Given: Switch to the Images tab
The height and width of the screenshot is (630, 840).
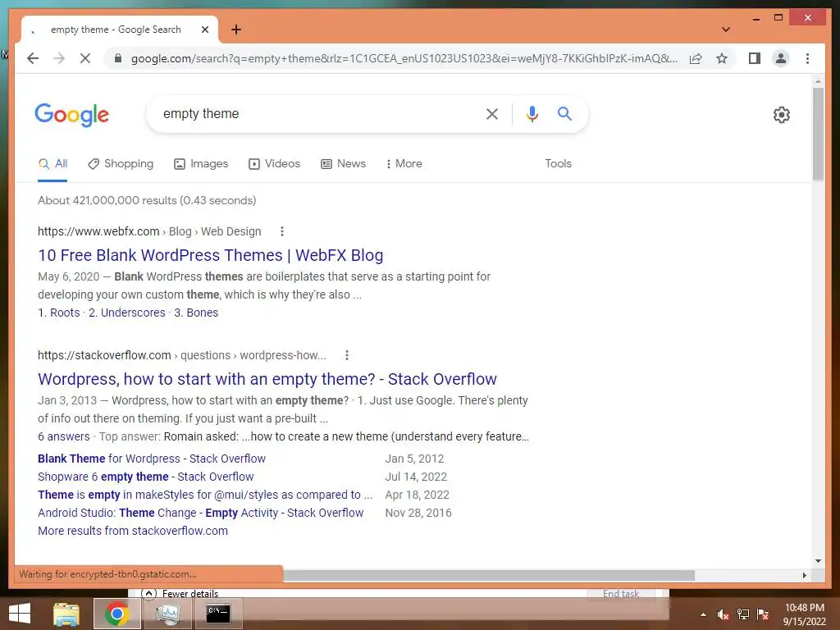Looking at the screenshot, I should 201,163.
